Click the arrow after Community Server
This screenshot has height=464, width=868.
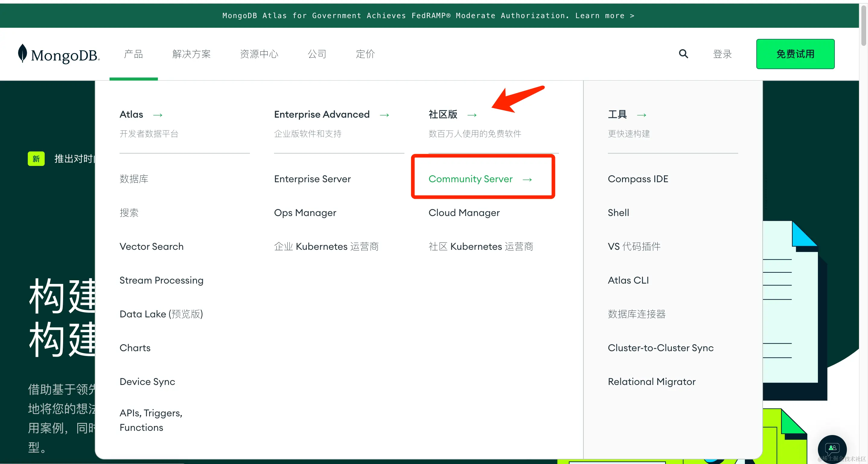[x=527, y=180]
